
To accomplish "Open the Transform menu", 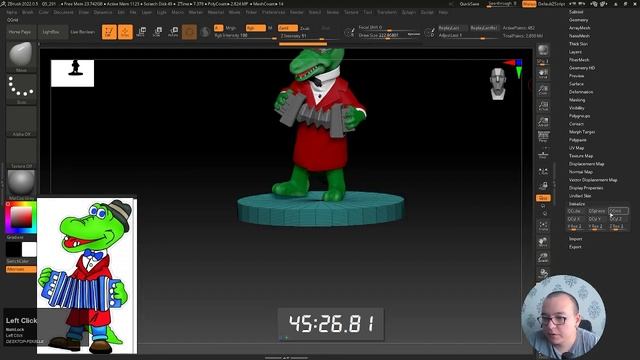I will (387, 12).
